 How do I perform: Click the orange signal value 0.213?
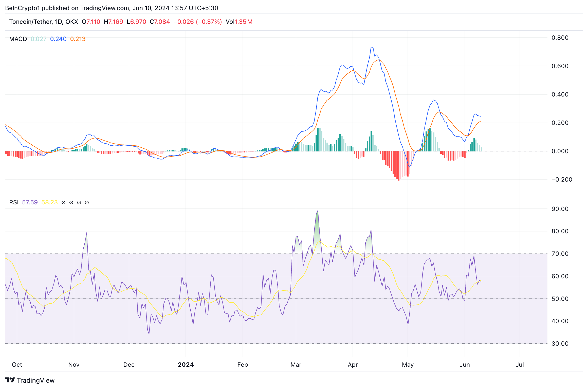[78, 39]
